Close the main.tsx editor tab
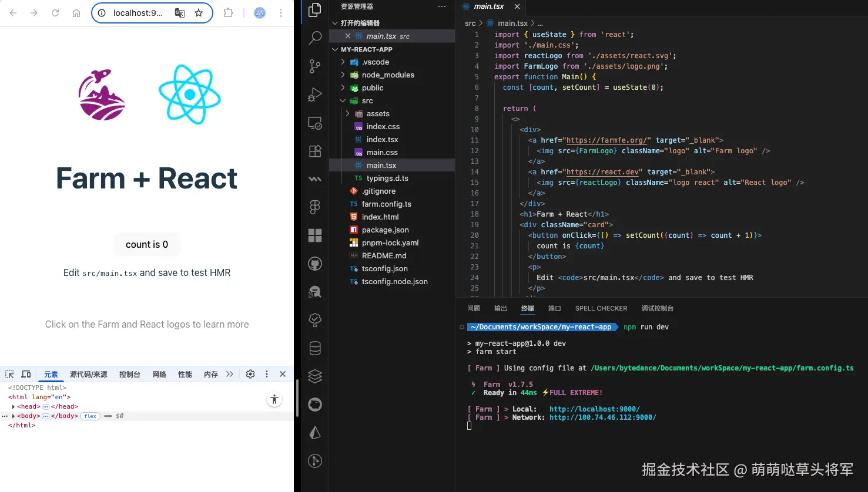This screenshot has height=492, width=868. (x=517, y=6)
